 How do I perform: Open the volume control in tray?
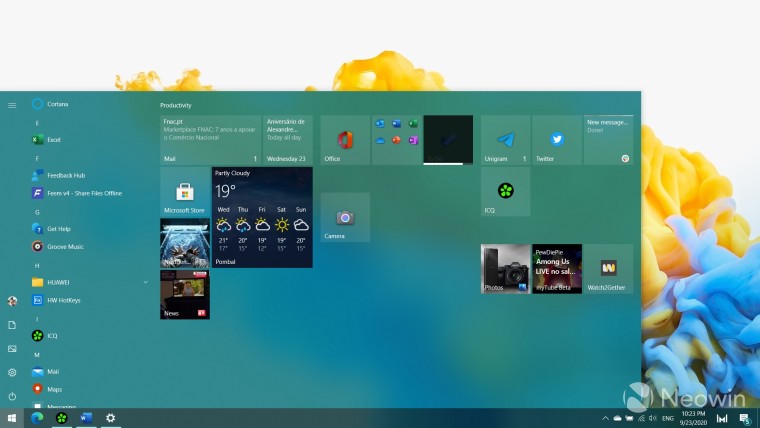pyautogui.click(x=652, y=418)
